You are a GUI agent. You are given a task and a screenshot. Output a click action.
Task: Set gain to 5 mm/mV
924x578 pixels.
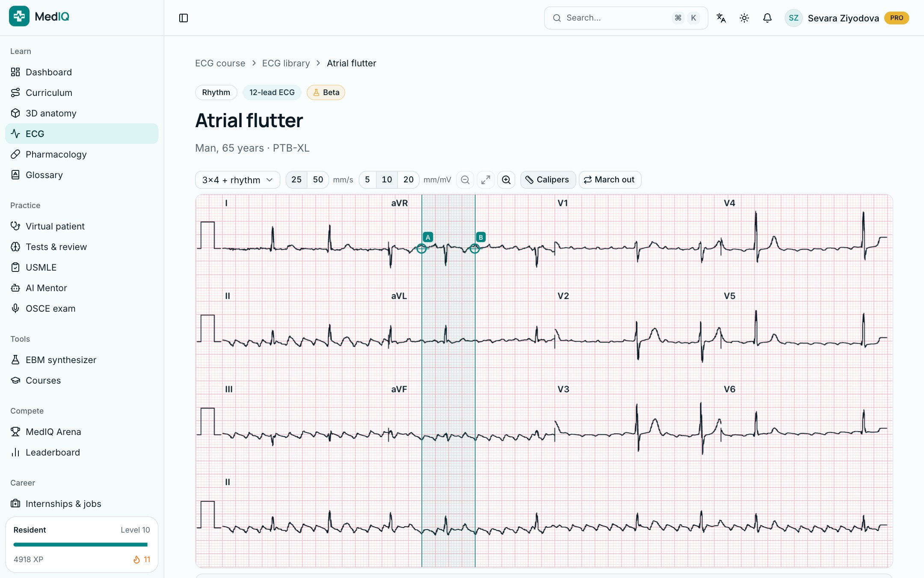[367, 180]
